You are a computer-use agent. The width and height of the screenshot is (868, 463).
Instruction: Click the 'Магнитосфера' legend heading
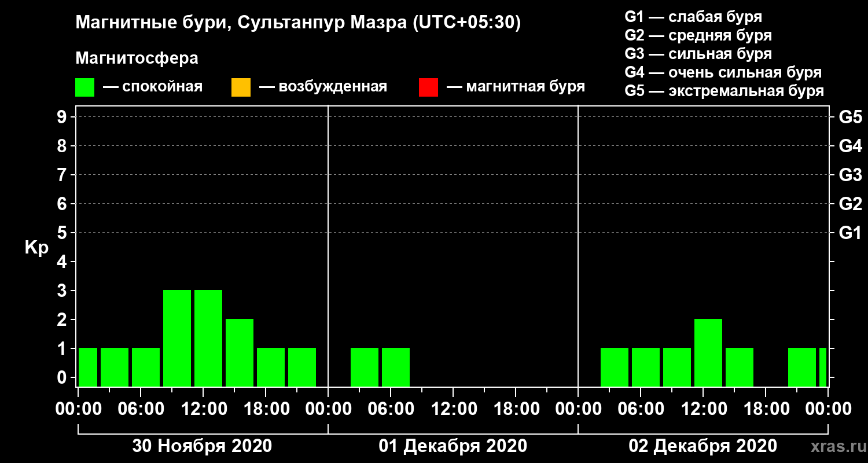coord(137,58)
